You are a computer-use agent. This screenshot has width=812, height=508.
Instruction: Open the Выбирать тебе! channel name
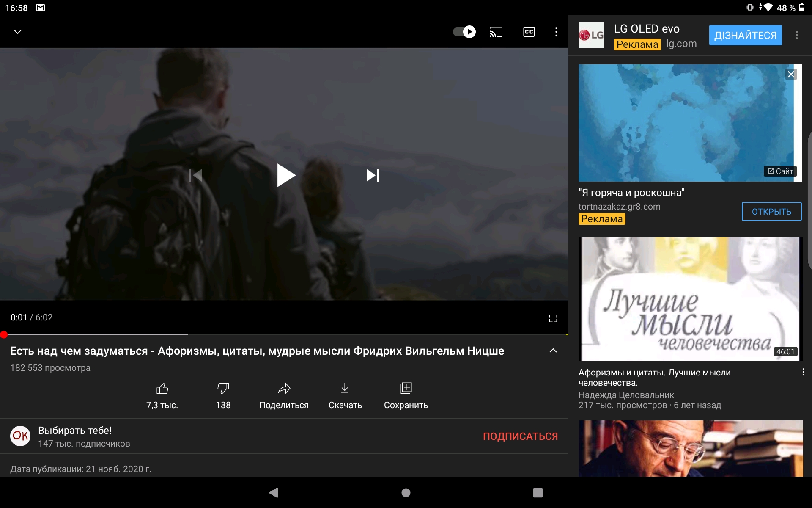point(75,431)
